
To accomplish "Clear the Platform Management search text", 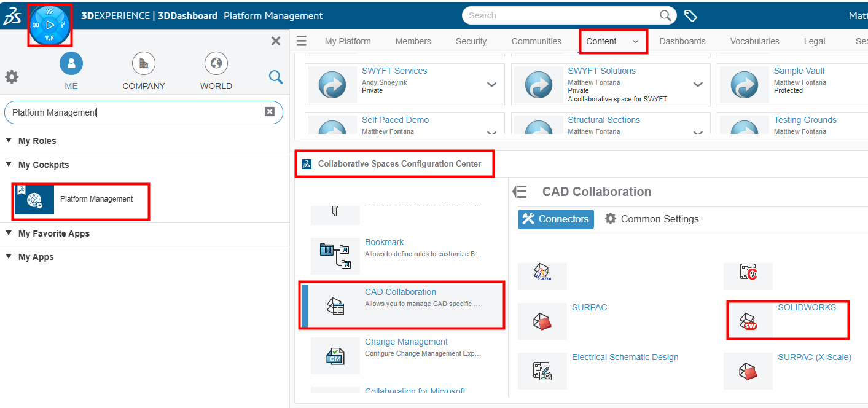I will pos(269,112).
